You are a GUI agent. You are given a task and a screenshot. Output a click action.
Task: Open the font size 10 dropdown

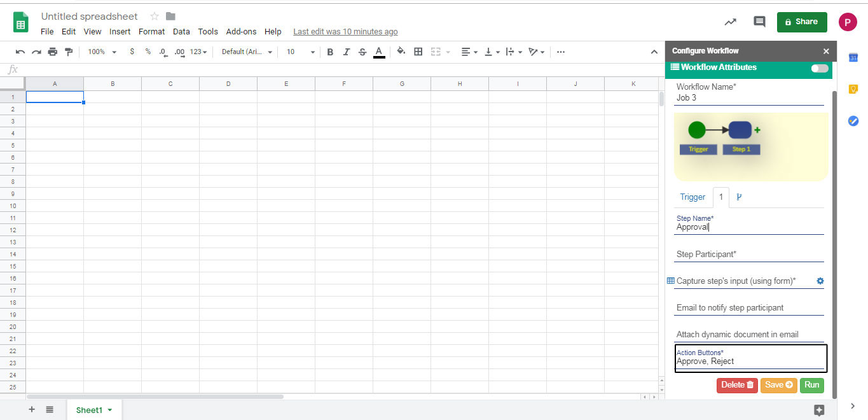point(300,52)
